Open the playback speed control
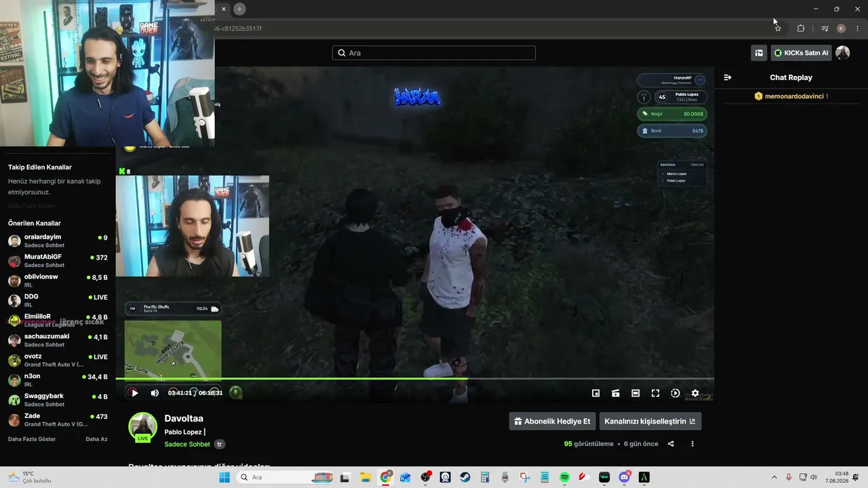The width and height of the screenshot is (868, 488). click(675, 393)
